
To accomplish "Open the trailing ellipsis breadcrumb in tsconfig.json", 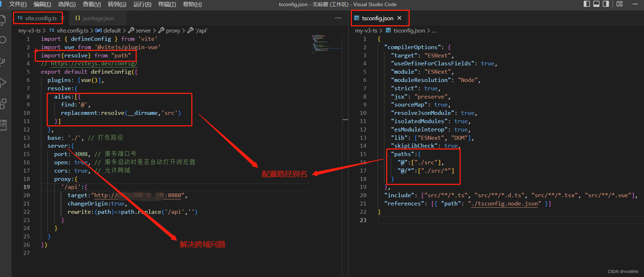I will point(434,31).
